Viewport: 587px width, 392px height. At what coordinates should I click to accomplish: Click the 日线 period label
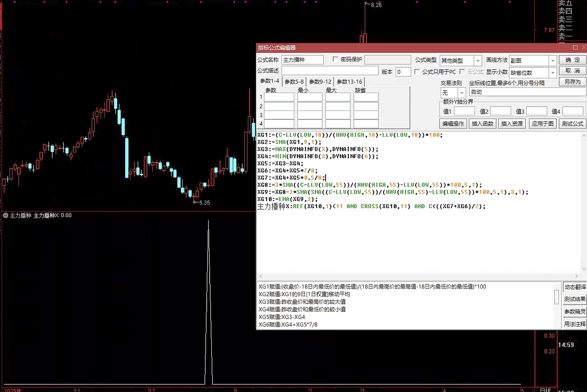[x=545, y=390]
